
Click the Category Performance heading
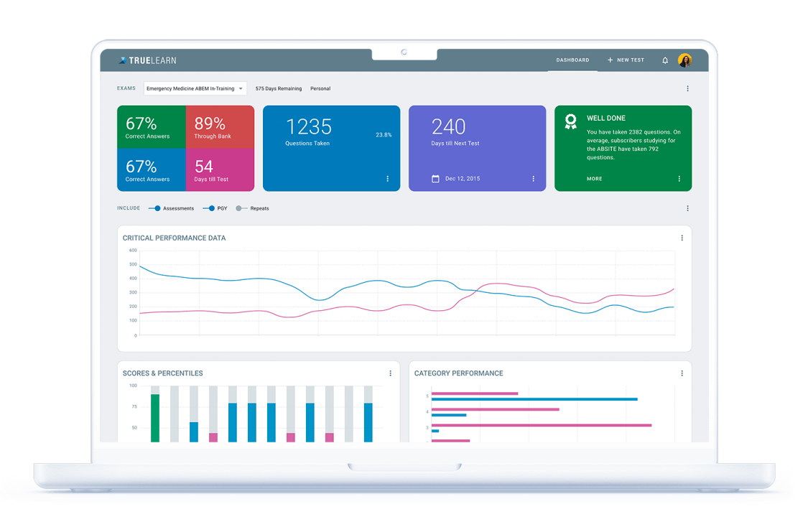459,373
